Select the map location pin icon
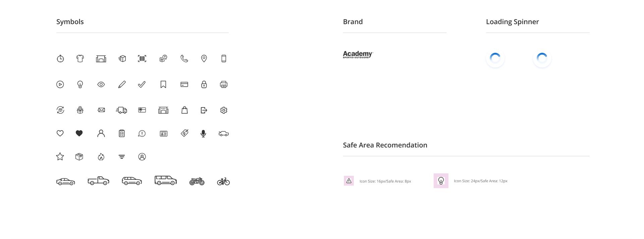The height and width of the screenshot is (239, 644). [204, 59]
